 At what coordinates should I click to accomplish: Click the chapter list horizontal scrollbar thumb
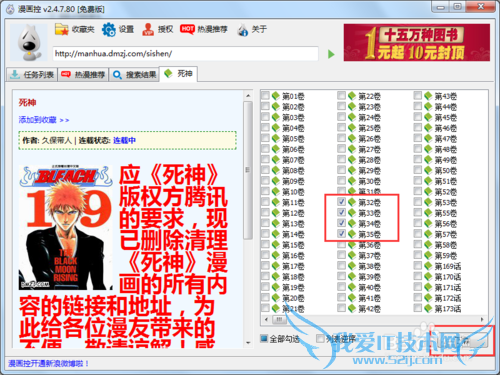coord(279,319)
